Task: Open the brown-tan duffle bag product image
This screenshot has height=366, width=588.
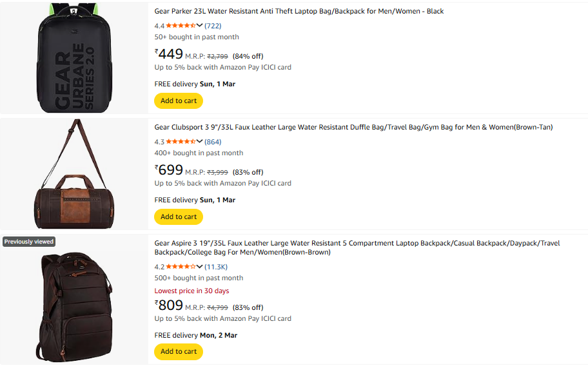Action: pos(74,174)
